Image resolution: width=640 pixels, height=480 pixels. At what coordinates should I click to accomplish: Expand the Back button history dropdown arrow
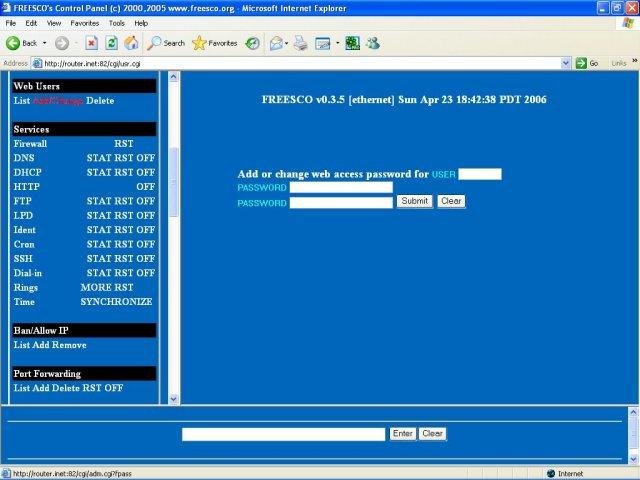pyautogui.click(x=44, y=43)
